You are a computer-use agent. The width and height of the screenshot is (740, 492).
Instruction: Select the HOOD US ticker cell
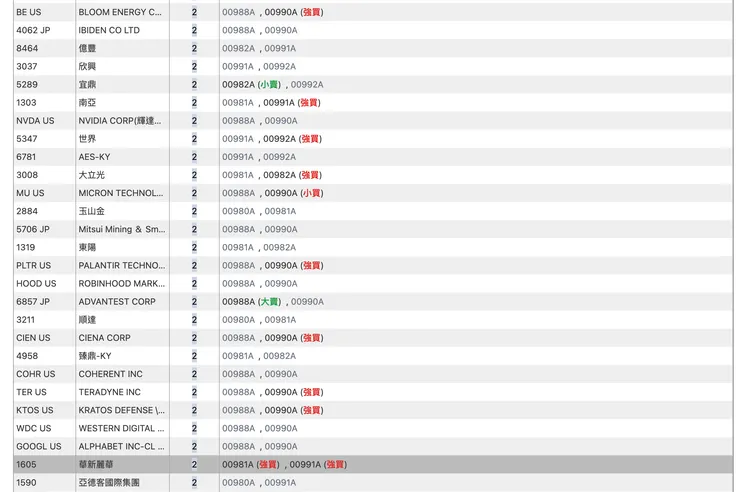pyautogui.click(x=36, y=284)
